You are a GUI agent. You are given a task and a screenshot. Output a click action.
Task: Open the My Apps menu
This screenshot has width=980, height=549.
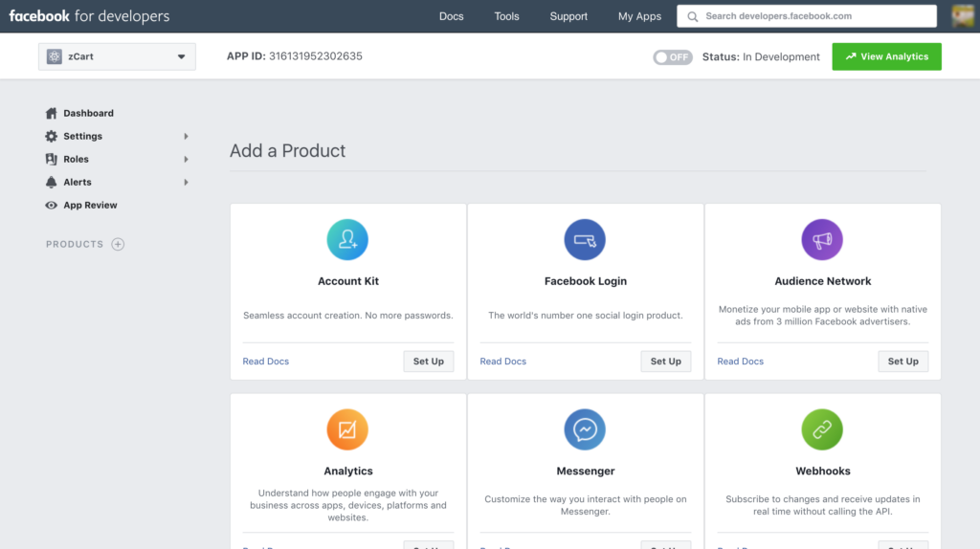(x=639, y=16)
